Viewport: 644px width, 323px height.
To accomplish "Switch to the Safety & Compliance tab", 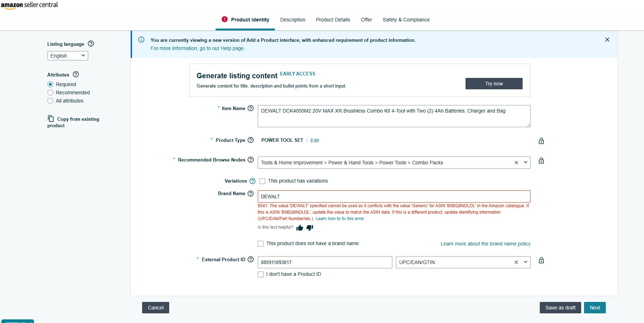I will point(406,20).
